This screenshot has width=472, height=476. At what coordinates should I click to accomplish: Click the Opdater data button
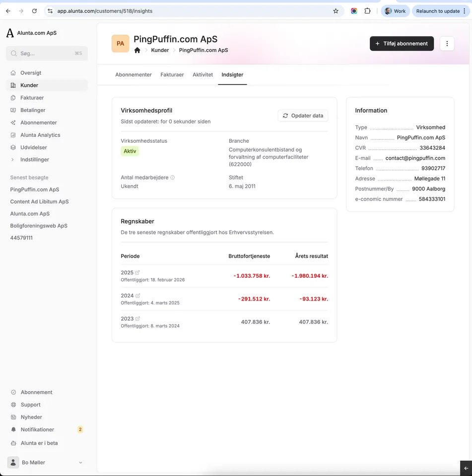pos(303,116)
